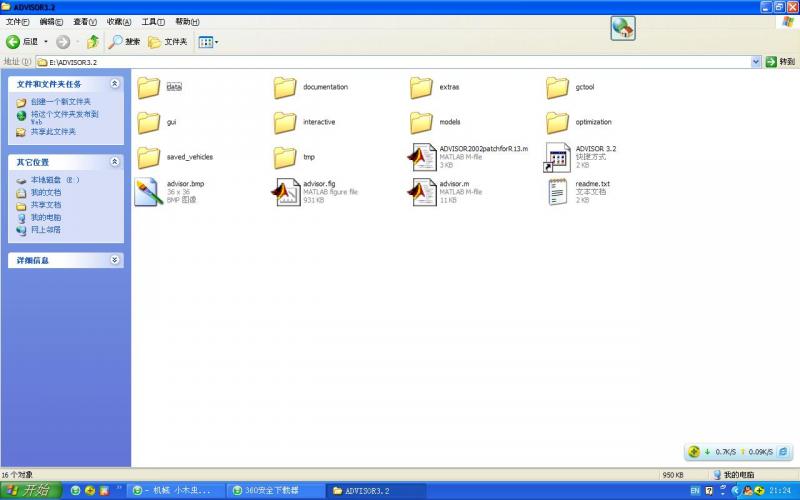Image resolution: width=800 pixels, height=500 pixels.
Task: Select the data folder icon
Action: 148,87
